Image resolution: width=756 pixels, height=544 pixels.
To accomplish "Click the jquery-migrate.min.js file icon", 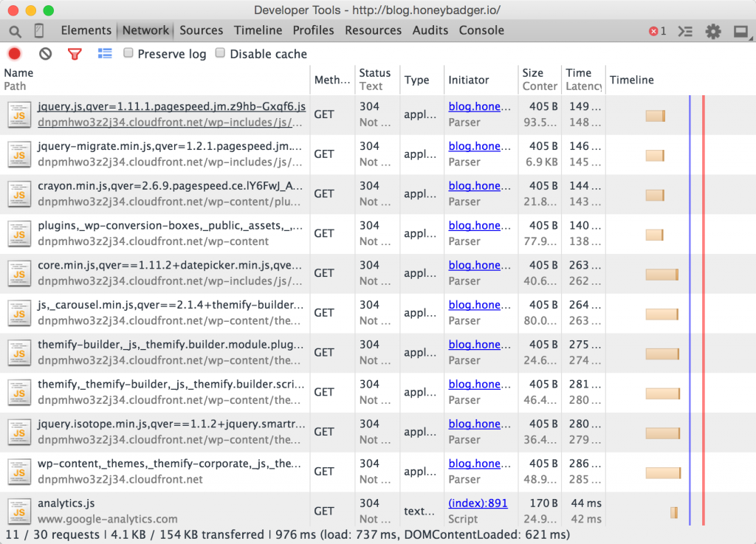I will pyautogui.click(x=18, y=154).
